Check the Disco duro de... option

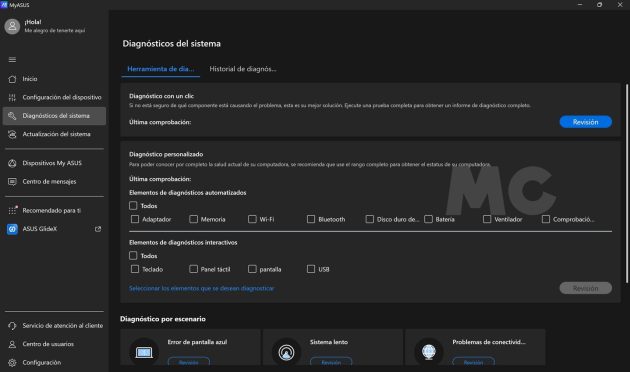(370, 219)
